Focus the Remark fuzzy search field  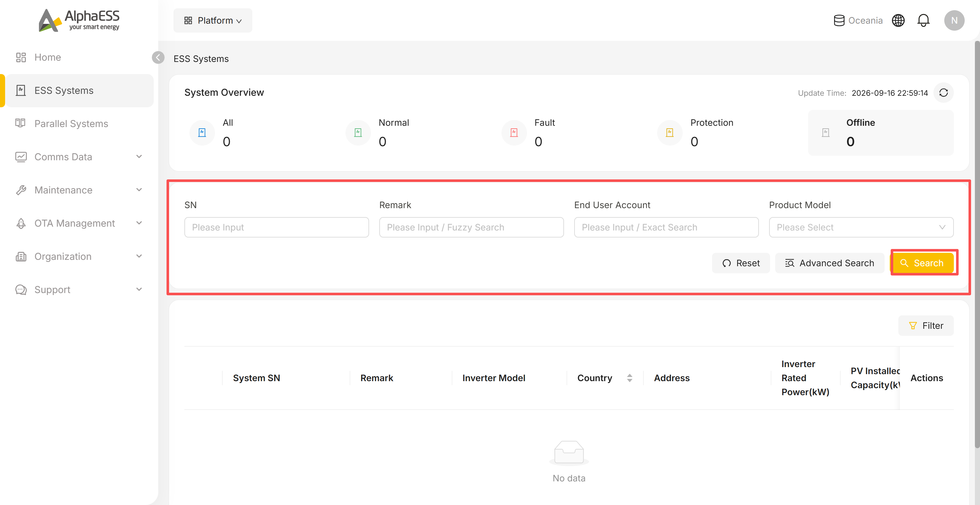471,227
